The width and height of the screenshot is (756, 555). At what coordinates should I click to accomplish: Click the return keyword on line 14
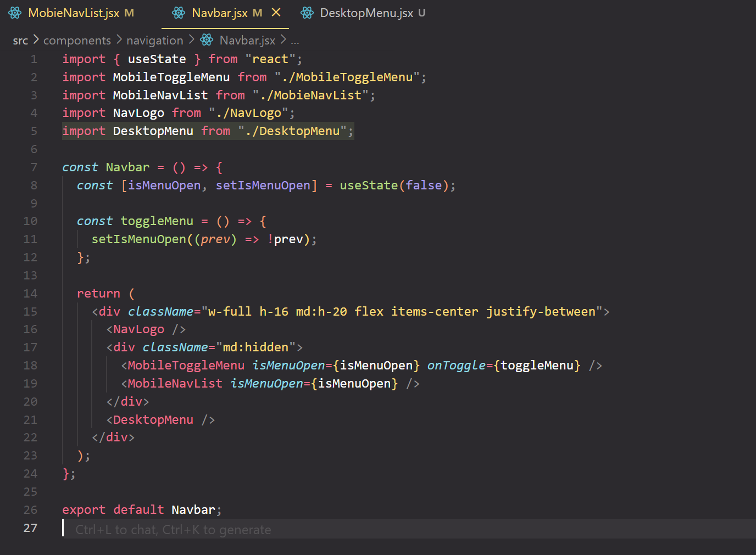point(98,294)
